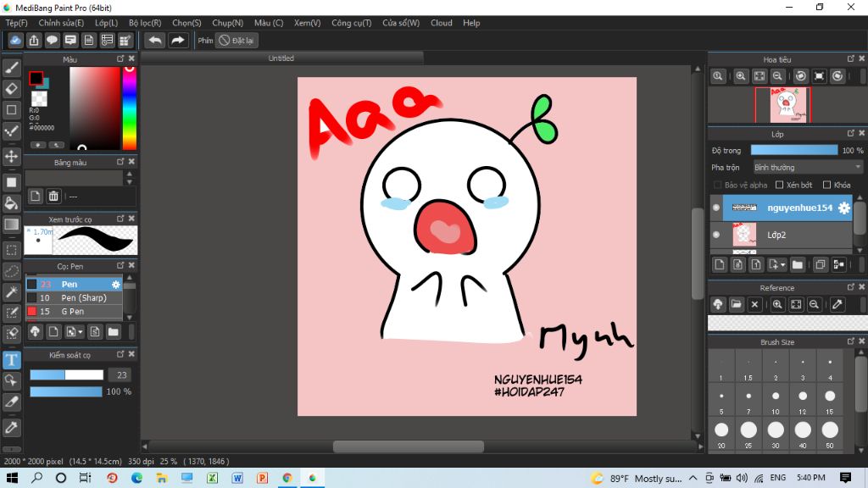Hide the Lớp2 layer
Viewport: 868px width, 488px height.
pos(715,235)
